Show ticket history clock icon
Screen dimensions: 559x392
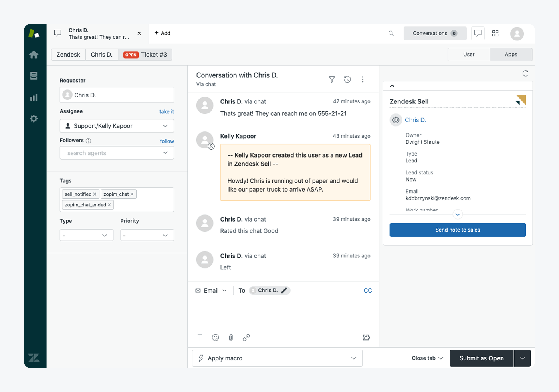(x=347, y=79)
